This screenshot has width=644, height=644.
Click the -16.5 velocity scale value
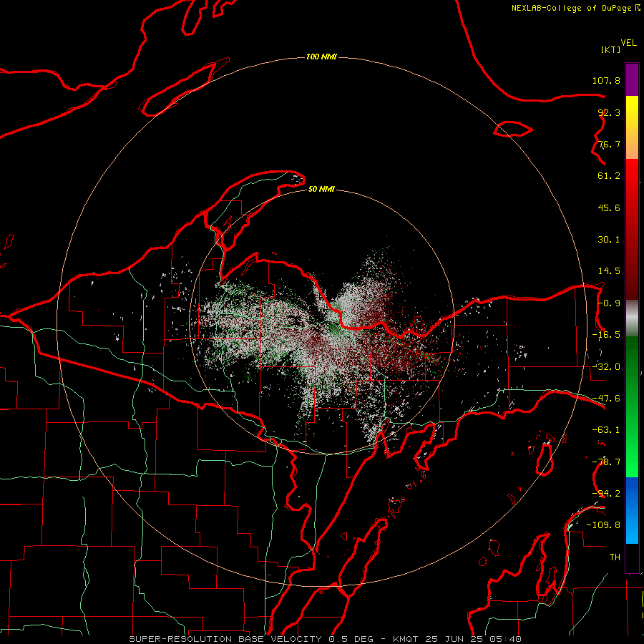pyautogui.click(x=606, y=335)
